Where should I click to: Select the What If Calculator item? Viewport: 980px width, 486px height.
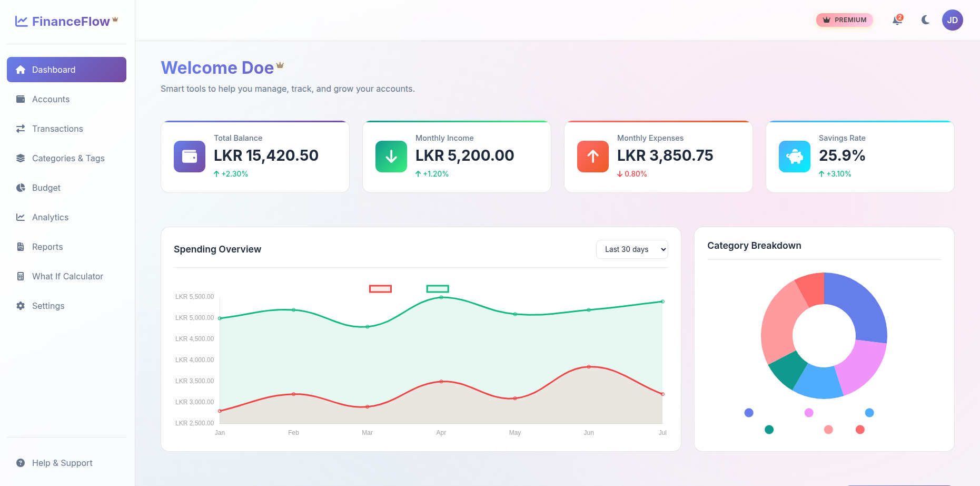67,276
